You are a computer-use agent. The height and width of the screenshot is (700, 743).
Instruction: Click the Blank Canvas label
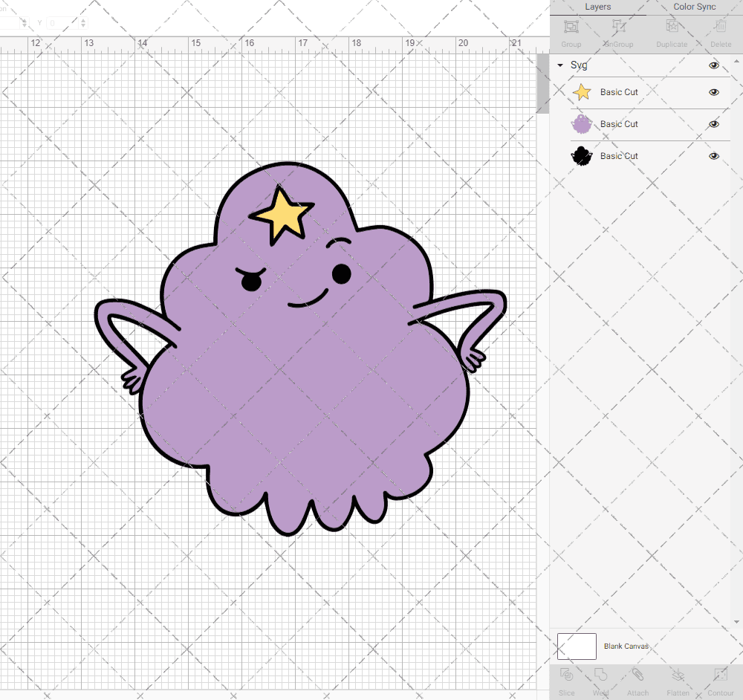(x=626, y=646)
